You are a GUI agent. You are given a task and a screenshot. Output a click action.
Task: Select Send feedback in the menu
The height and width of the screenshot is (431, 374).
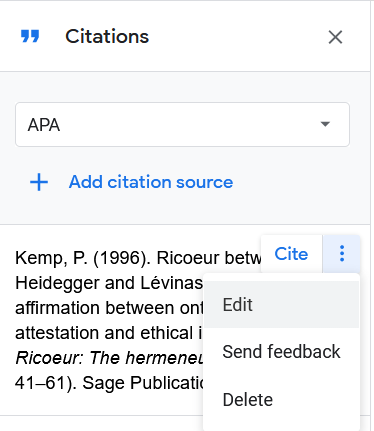point(282,352)
